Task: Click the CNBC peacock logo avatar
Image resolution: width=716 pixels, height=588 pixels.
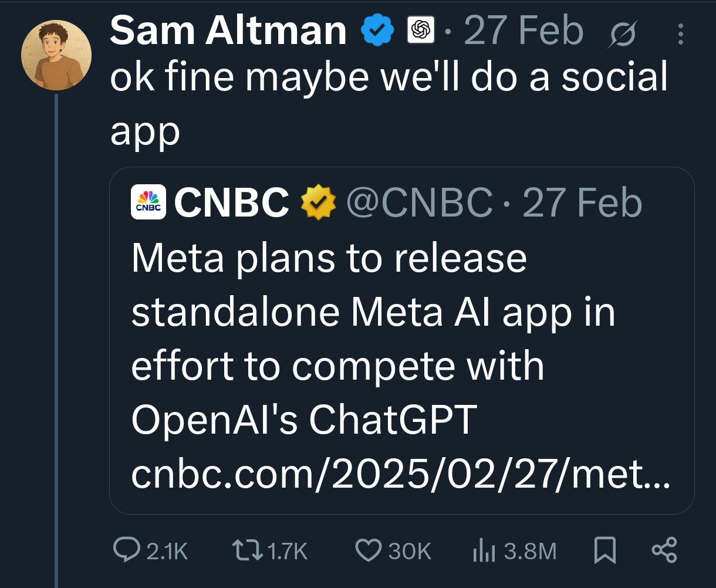Action: tap(148, 202)
